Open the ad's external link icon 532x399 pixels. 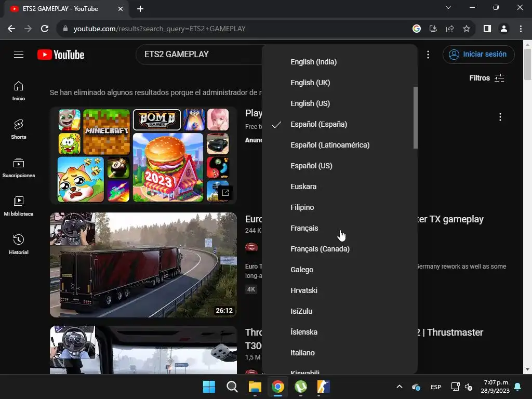point(225,193)
